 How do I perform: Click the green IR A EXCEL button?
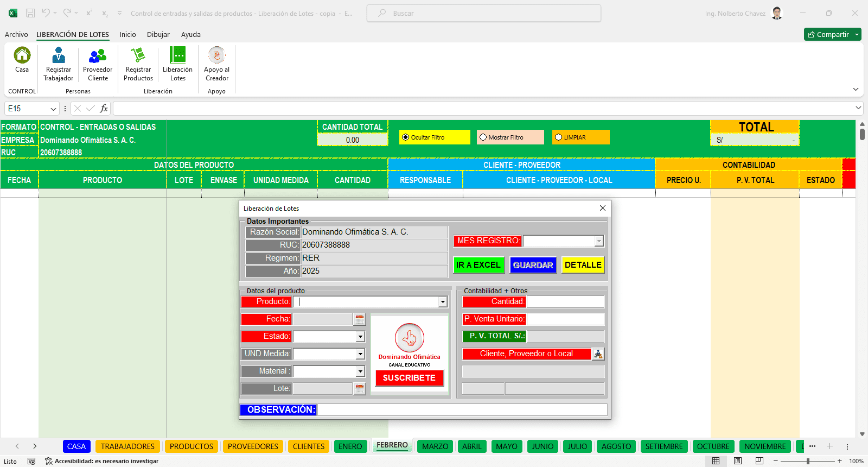(x=478, y=265)
